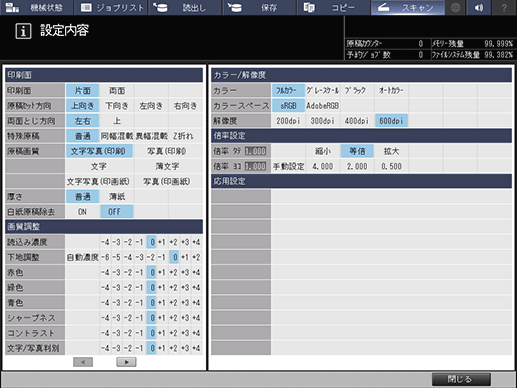
Task: Select 2.000 magnification preset
Action: 357,166
